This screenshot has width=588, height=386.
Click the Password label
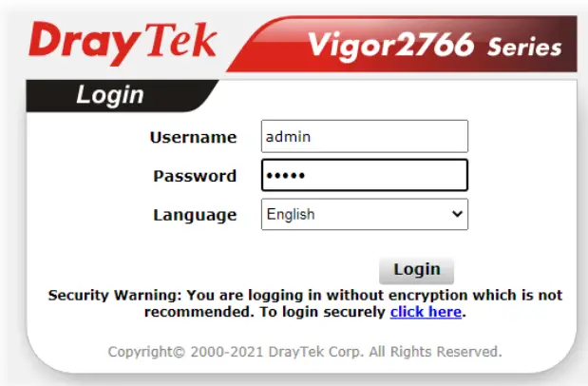pos(195,176)
